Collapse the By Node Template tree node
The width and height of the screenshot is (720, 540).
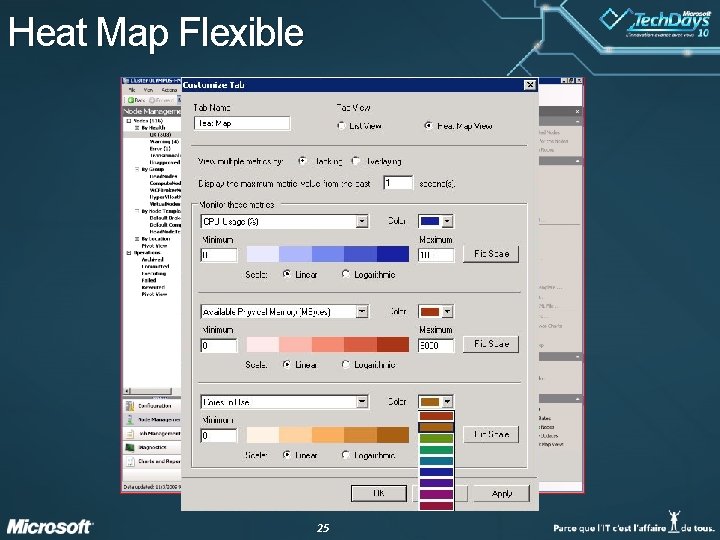tap(137, 211)
